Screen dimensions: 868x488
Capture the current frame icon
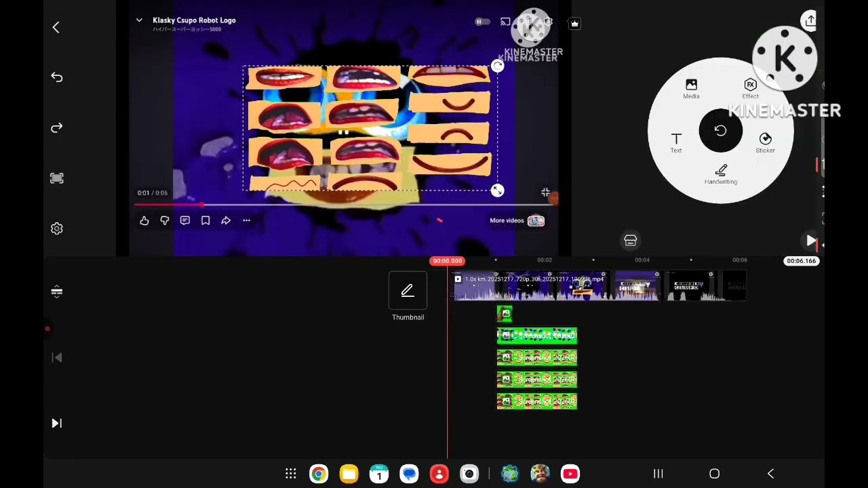click(57, 178)
